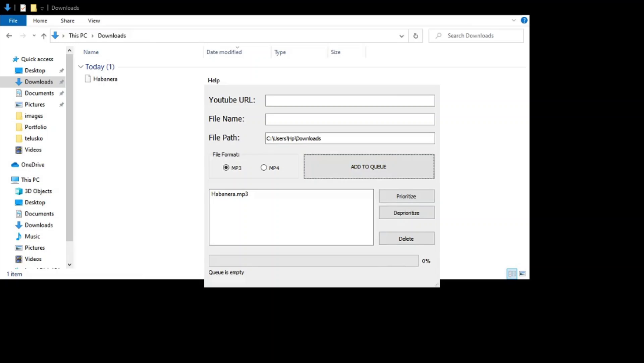Switch to Large icons view icon
Viewport: 644px width, 363px height.
pyautogui.click(x=522, y=274)
